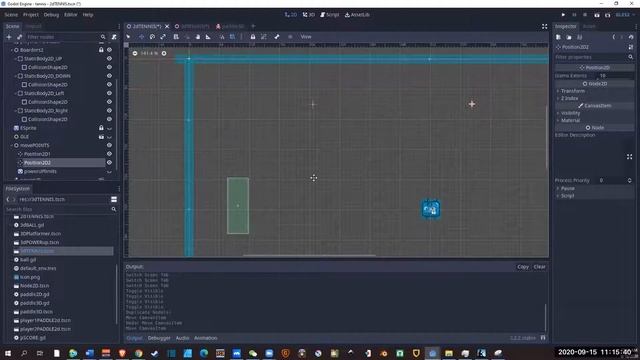Open the Debugger bottom panel
Image resolution: width=640 pixels, height=360 pixels.
(159, 338)
